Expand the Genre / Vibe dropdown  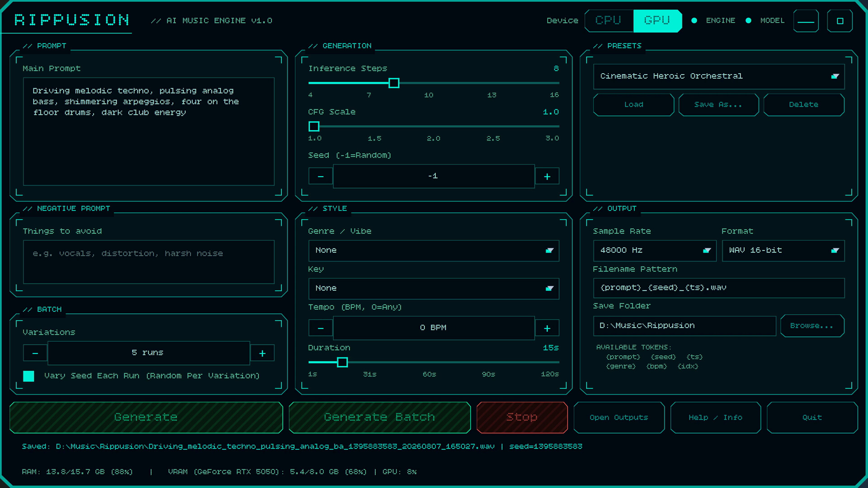(x=434, y=251)
